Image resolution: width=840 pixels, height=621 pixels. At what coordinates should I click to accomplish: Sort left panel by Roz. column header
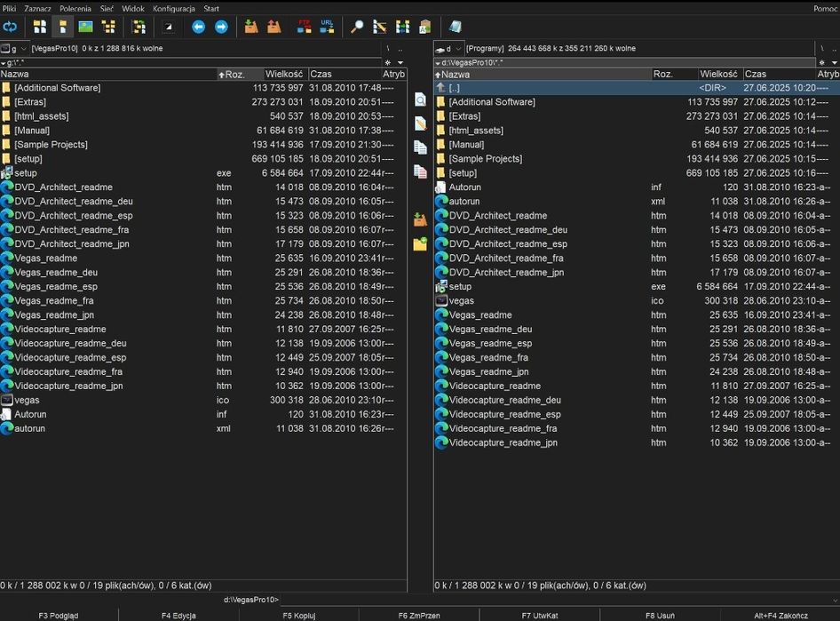click(240, 74)
